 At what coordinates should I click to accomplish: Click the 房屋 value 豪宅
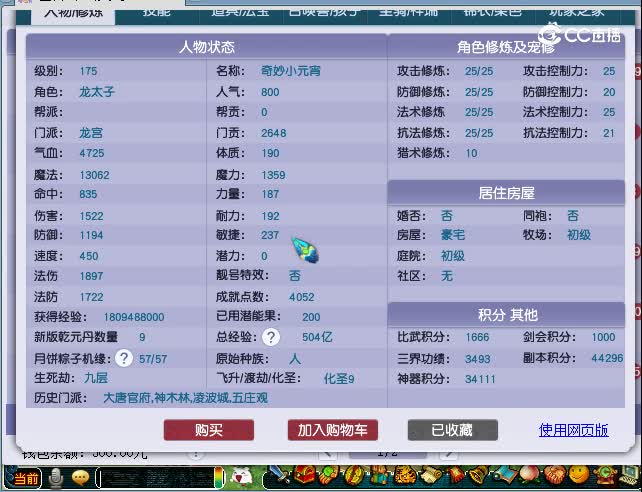[453, 235]
